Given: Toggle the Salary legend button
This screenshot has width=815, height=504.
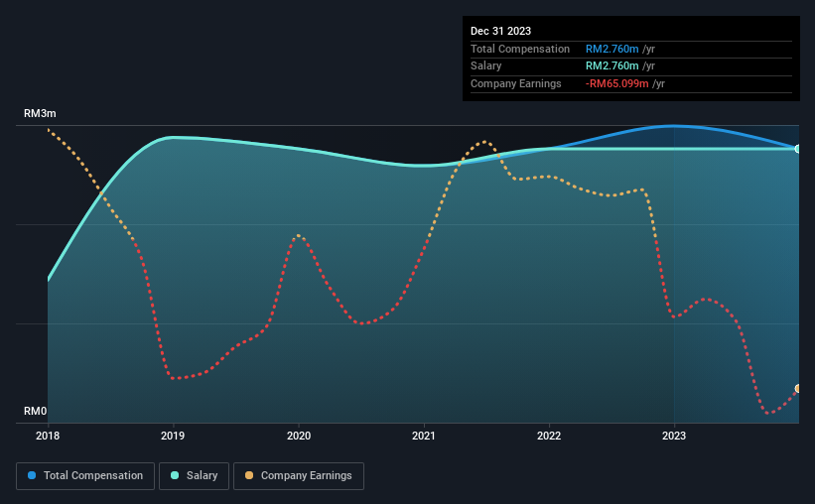Looking at the screenshot, I should coord(194,476).
